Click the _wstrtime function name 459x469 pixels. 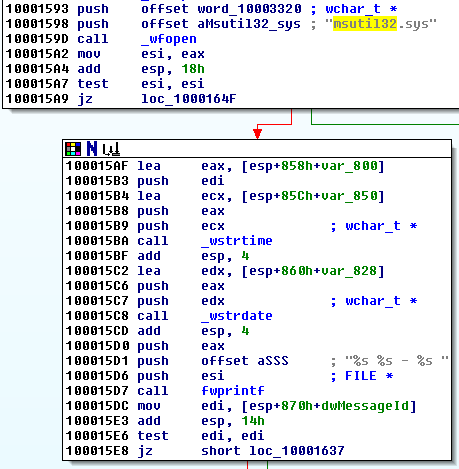237,241
